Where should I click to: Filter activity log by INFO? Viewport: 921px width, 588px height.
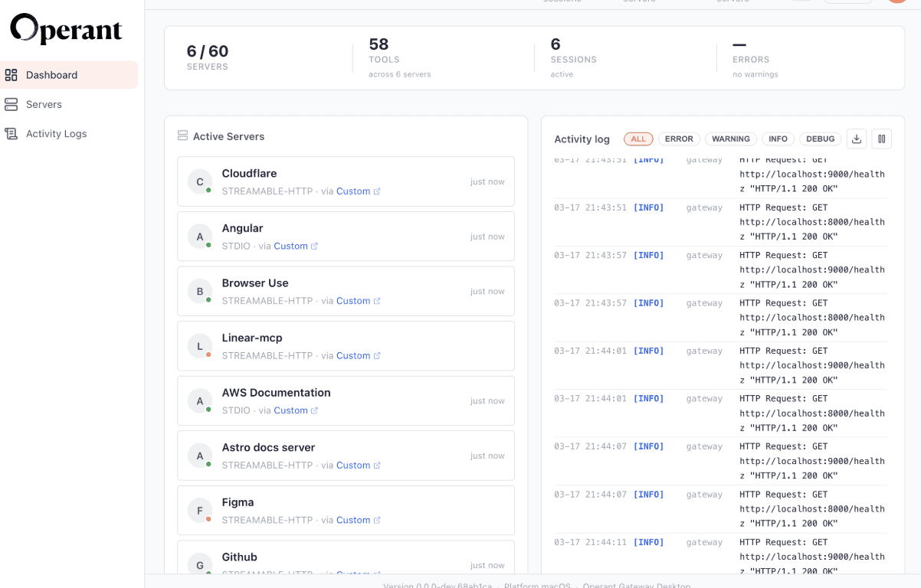pos(778,139)
